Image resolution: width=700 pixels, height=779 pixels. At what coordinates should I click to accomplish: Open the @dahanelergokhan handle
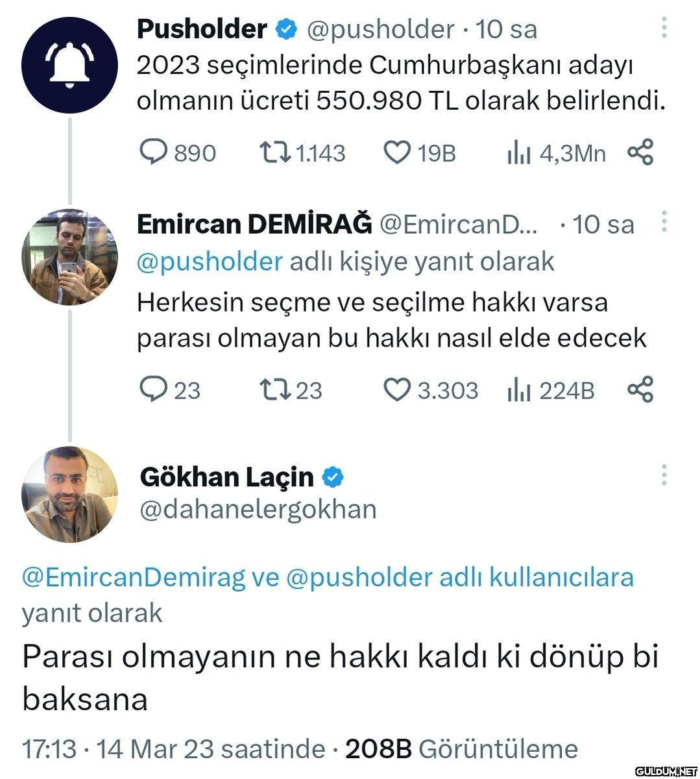click(258, 509)
